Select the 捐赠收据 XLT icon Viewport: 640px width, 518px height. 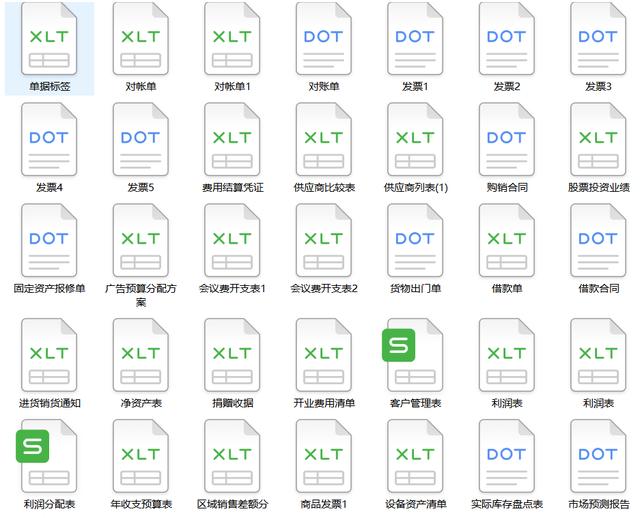[x=232, y=355]
